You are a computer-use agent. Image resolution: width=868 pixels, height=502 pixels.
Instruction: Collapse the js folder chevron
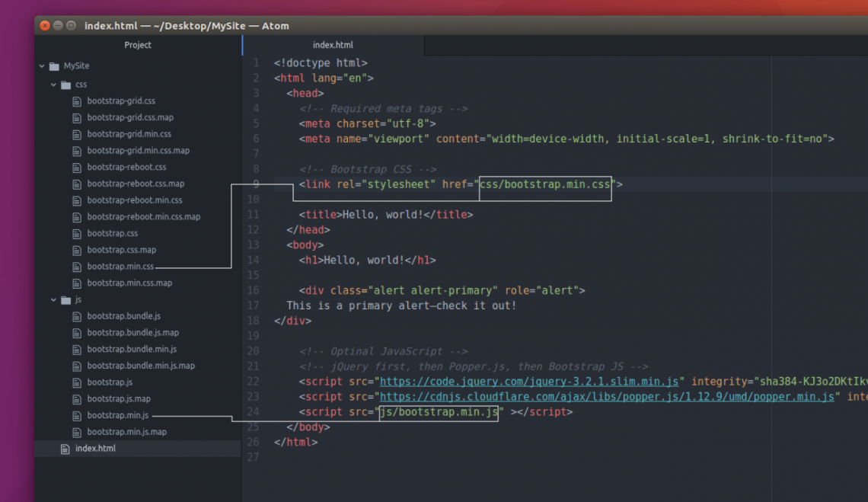[54, 300]
